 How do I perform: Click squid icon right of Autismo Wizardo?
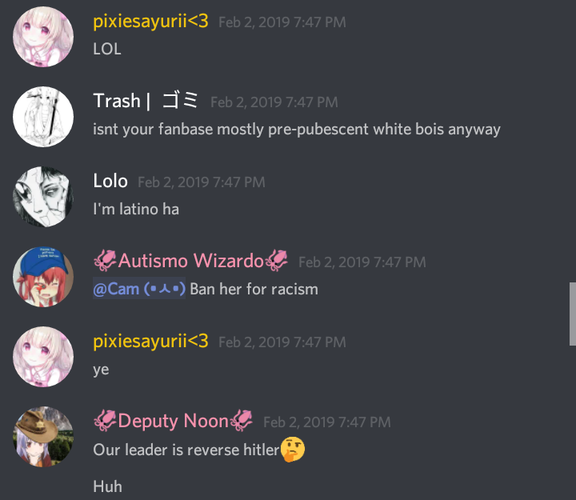coord(277,260)
